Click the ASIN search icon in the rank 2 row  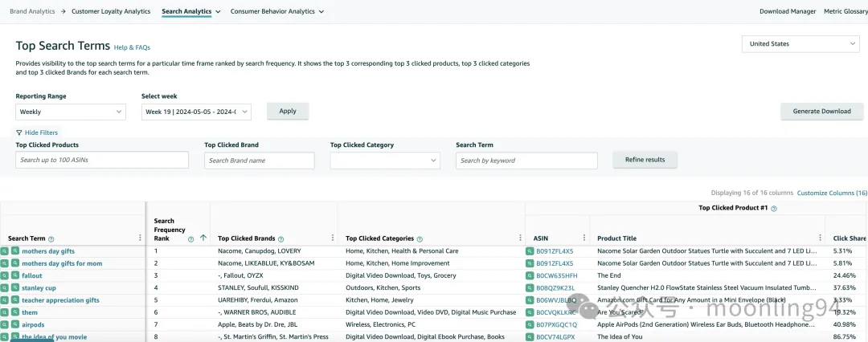pos(530,263)
